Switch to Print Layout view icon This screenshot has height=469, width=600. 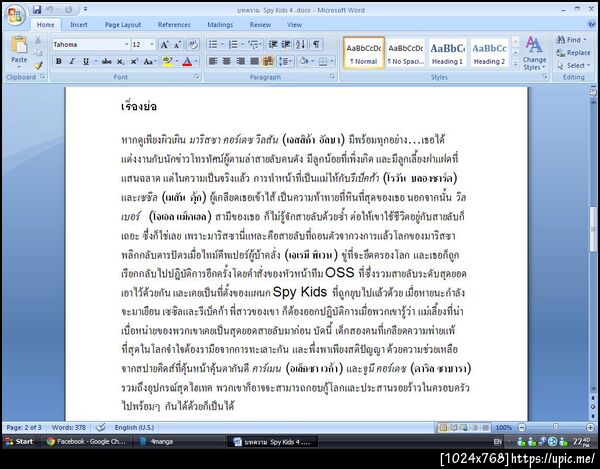443,428
